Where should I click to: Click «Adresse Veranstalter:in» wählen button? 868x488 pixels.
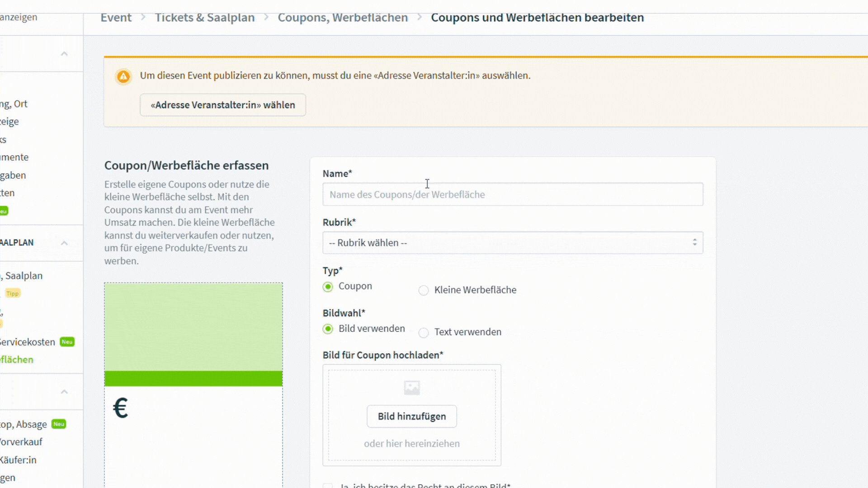click(x=222, y=105)
